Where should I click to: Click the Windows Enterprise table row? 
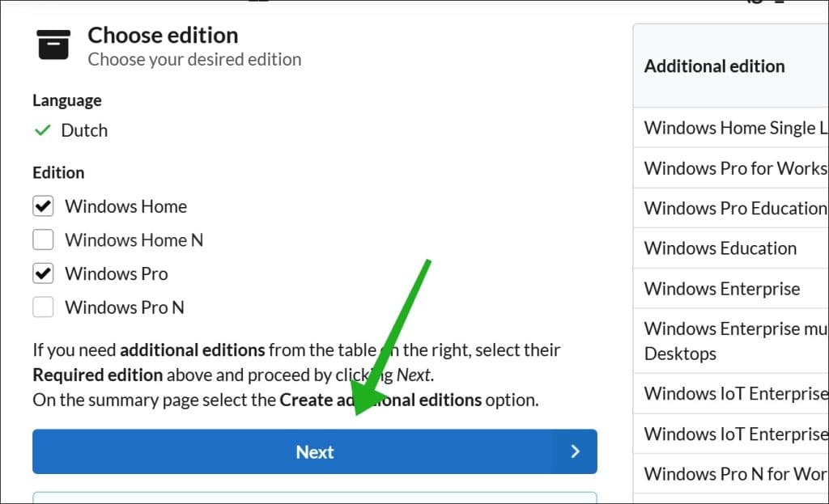(731, 289)
